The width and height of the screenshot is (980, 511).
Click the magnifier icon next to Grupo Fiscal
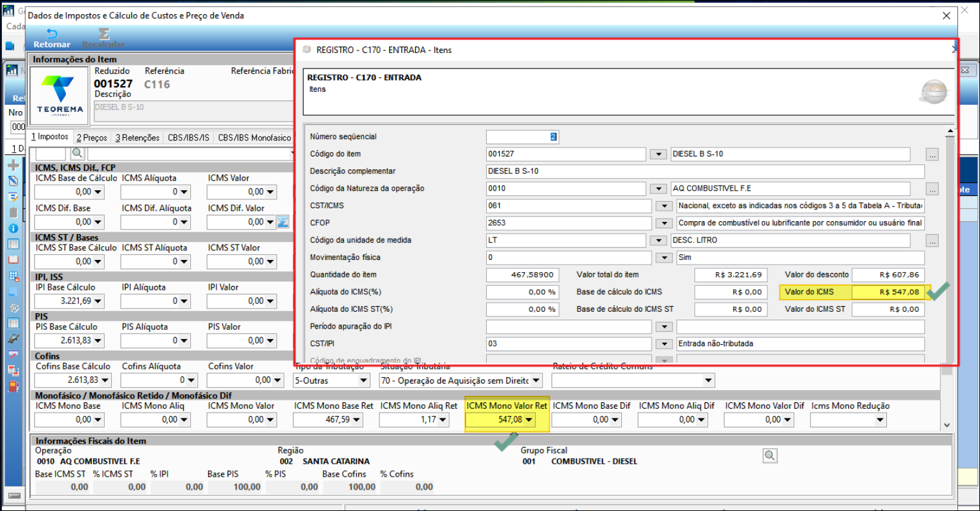769,455
